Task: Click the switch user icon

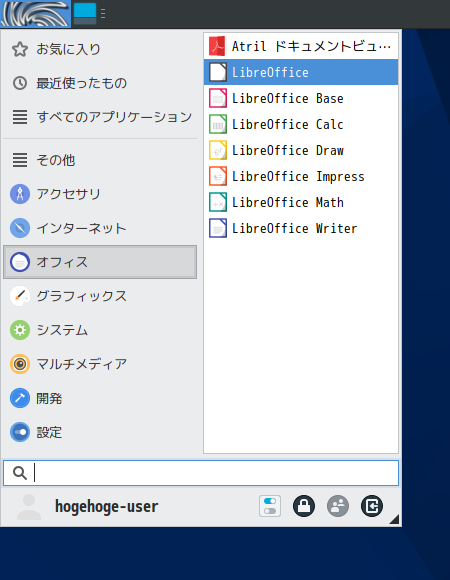Action: 338,506
